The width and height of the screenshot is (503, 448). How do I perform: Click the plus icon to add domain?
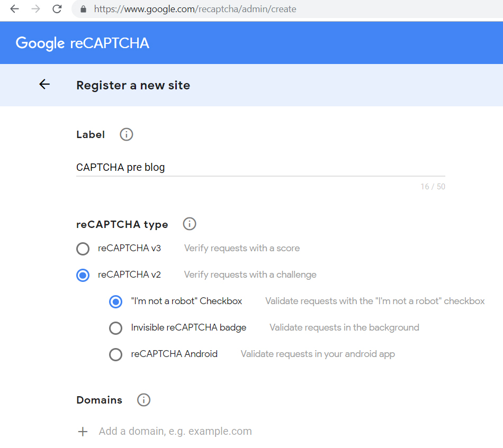83,431
